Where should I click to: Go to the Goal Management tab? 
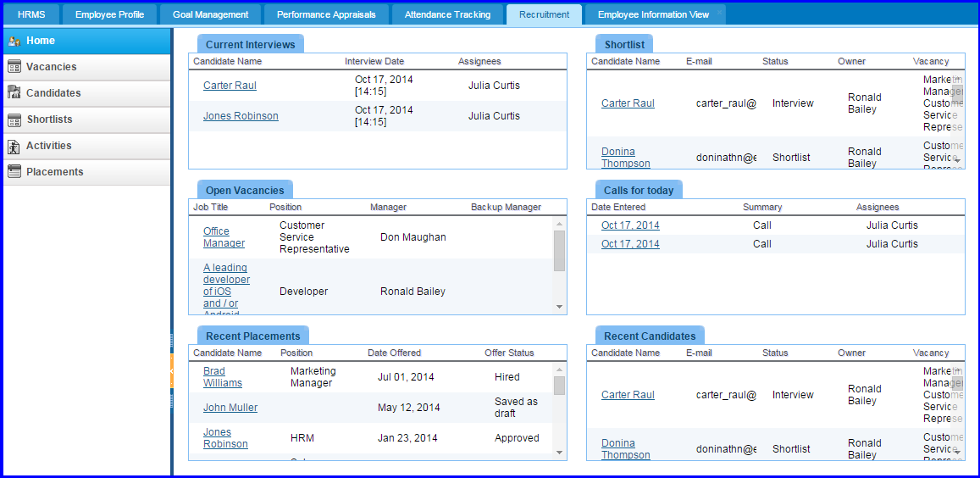(210, 14)
